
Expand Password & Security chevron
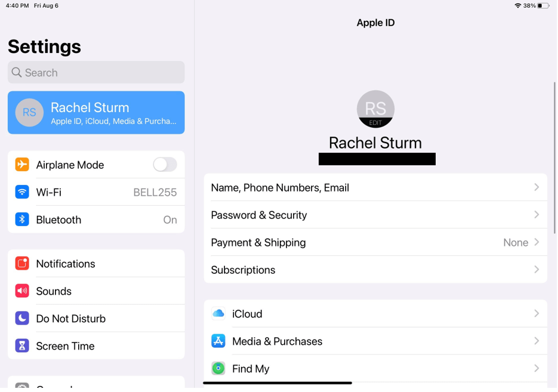(537, 215)
